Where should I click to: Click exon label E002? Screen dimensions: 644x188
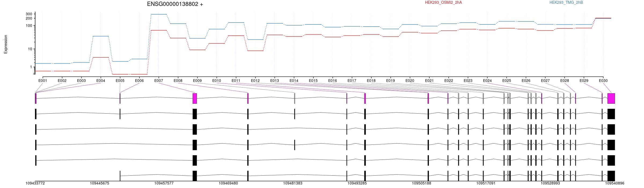62,81
